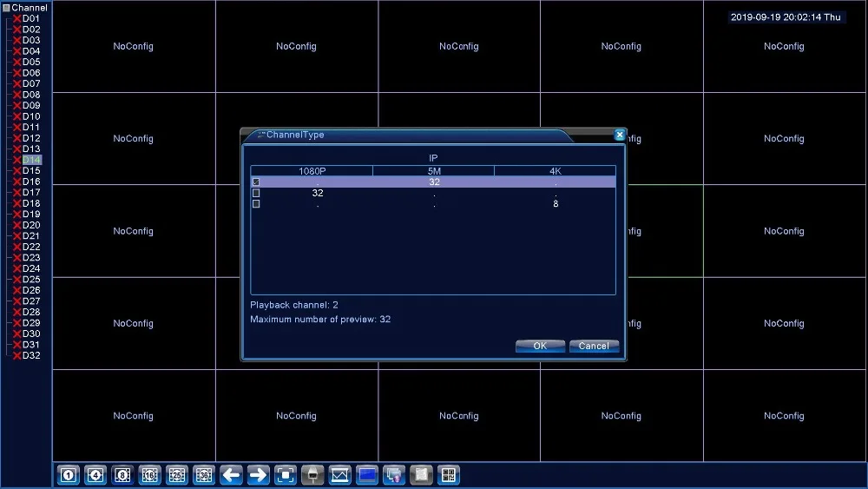Screen dimensions: 868x489
Task: Click the 8 value in 4K column
Action: [x=556, y=204]
